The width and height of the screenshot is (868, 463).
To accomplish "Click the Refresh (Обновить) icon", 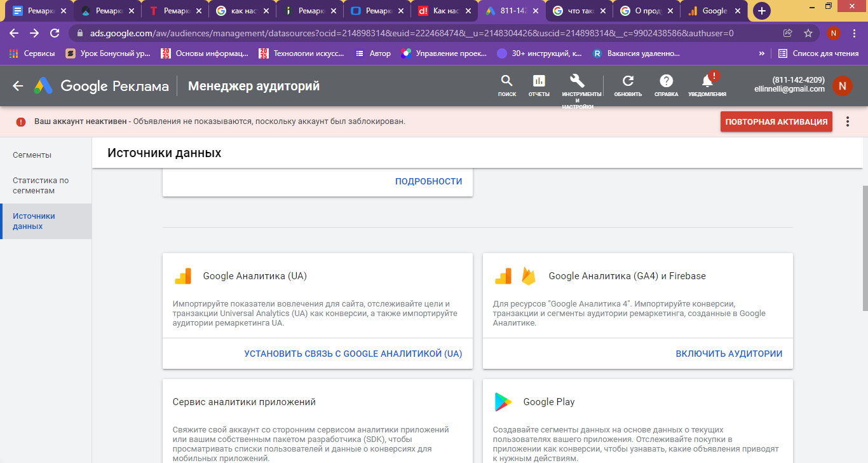I will (x=628, y=81).
